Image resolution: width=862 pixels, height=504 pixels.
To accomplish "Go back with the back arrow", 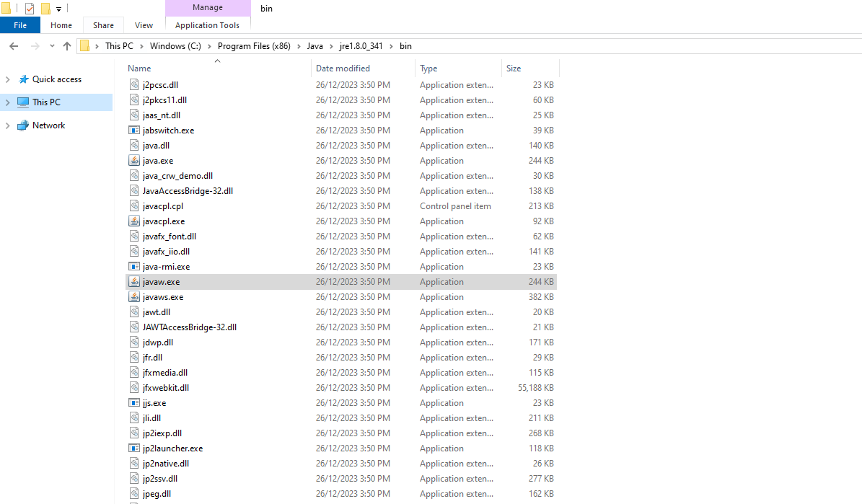I will pos(14,46).
